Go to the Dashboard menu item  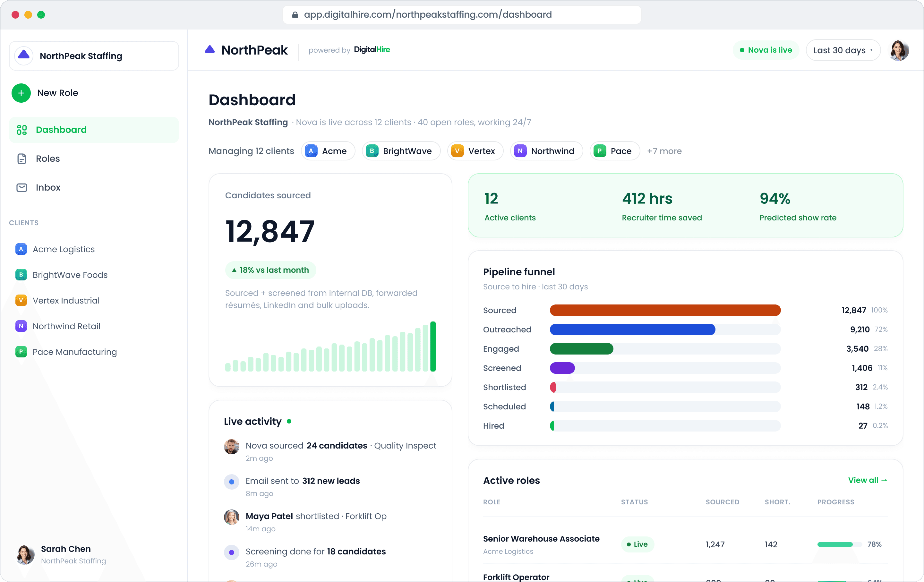[x=94, y=130]
